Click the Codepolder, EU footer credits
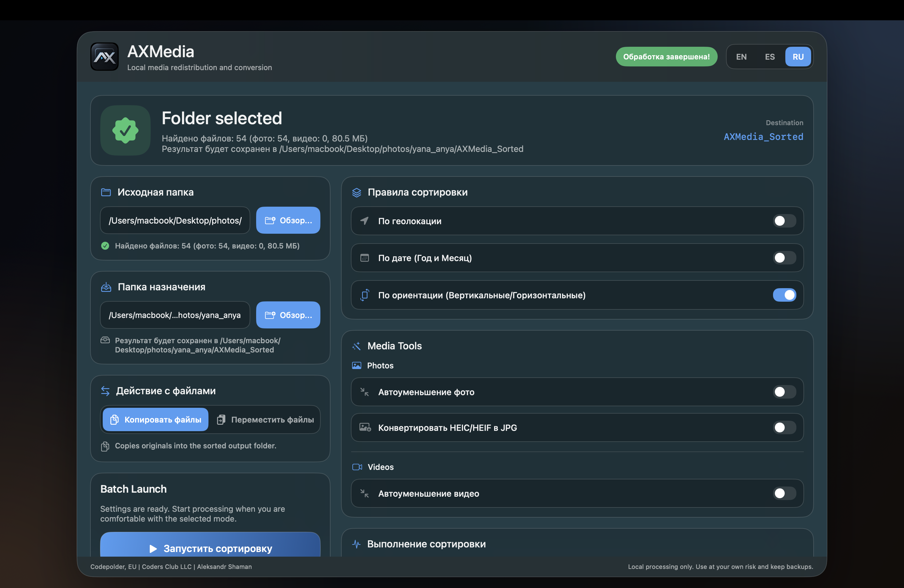 coord(171,567)
